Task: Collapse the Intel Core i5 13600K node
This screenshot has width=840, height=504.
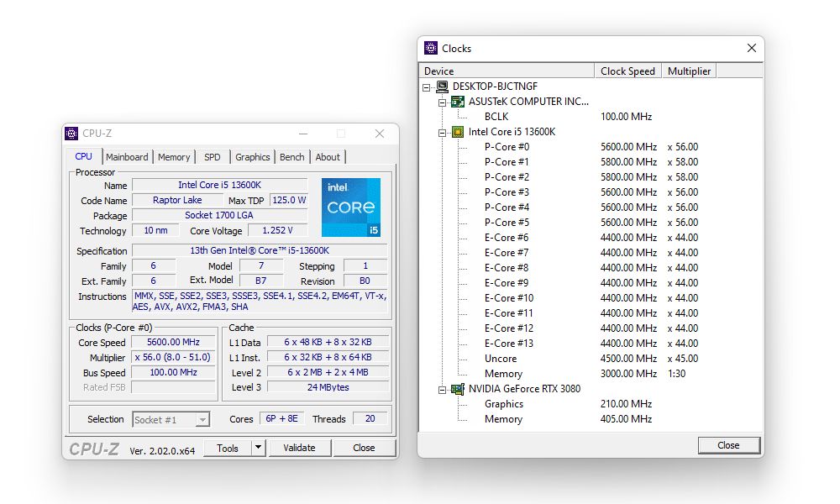Action: coord(442,133)
